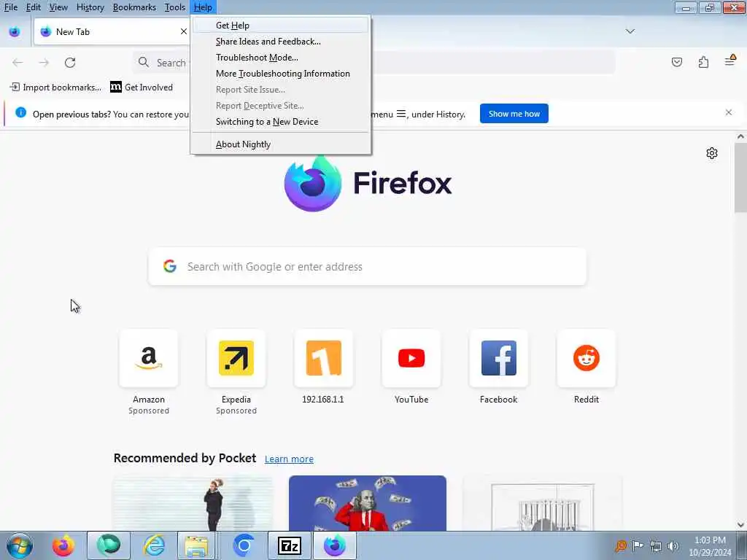The height and width of the screenshot is (560, 747).
Task: Click the network tray icon
Action: (x=656, y=546)
